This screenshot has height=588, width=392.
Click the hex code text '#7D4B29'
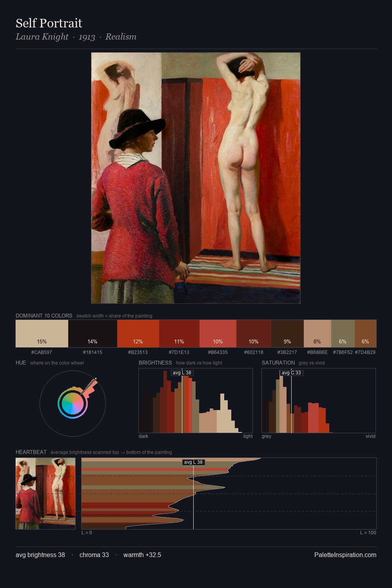point(365,352)
